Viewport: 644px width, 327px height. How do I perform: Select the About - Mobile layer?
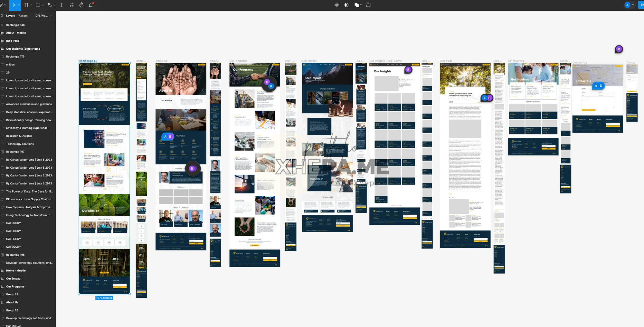[16, 33]
